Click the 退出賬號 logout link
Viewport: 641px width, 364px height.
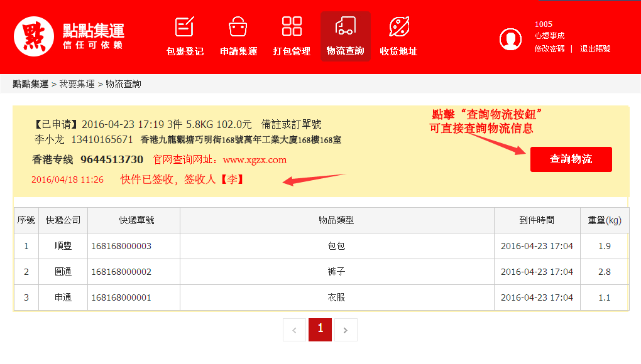coord(595,48)
